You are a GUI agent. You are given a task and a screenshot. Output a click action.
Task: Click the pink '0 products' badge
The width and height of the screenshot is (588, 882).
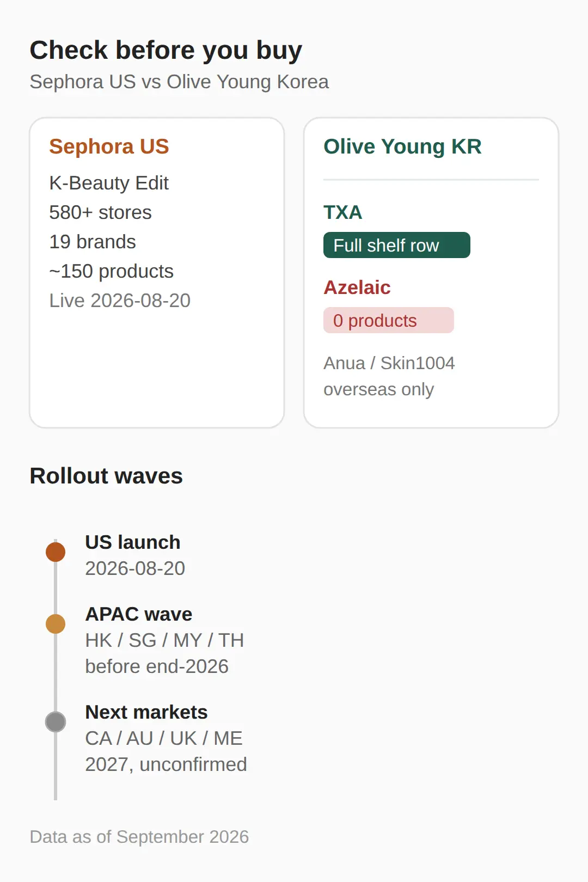pos(388,320)
